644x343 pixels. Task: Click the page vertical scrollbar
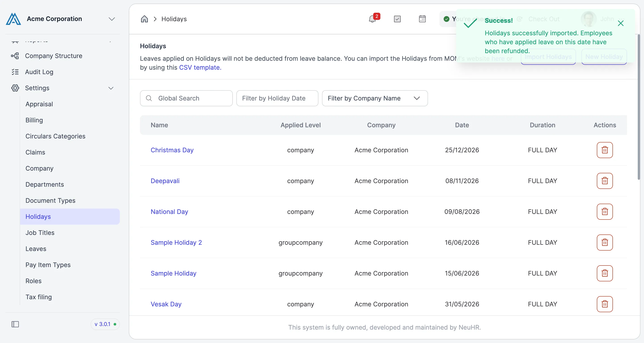tap(639, 107)
